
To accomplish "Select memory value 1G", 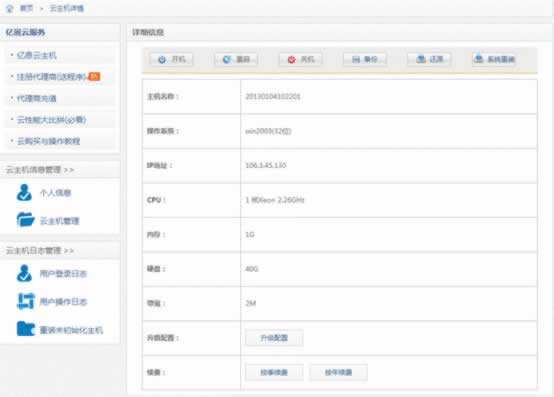I will coord(250,235).
